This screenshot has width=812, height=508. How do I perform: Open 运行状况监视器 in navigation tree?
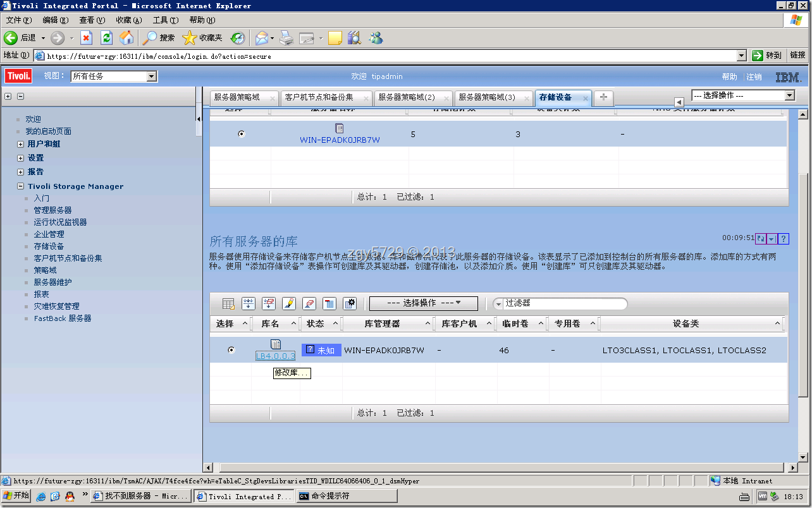click(60, 222)
